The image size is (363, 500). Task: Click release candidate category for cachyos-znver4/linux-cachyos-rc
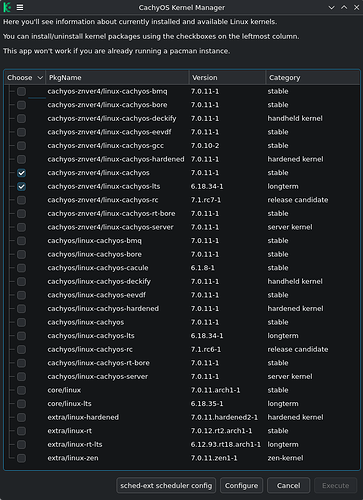[298, 200]
